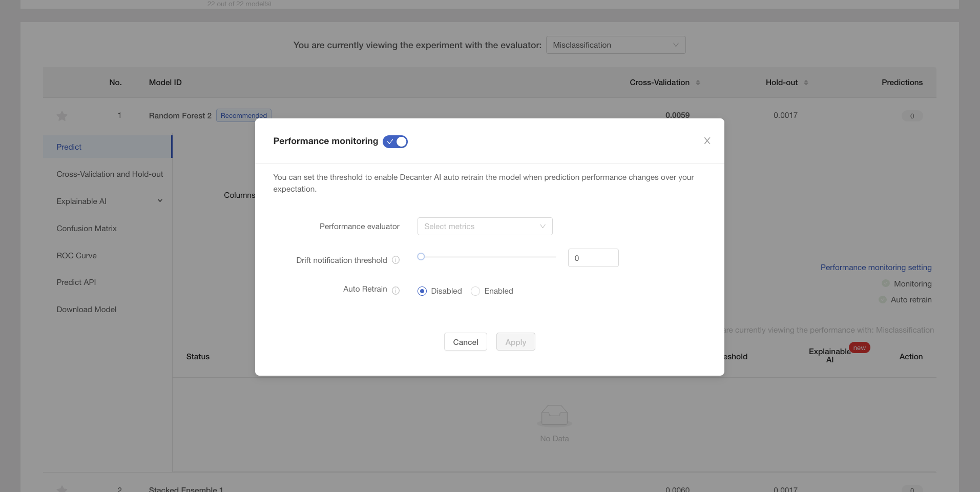Click the drift threshold value field
Image resolution: width=980 pixels, height=492 pixels.
(x=593, y=258)
